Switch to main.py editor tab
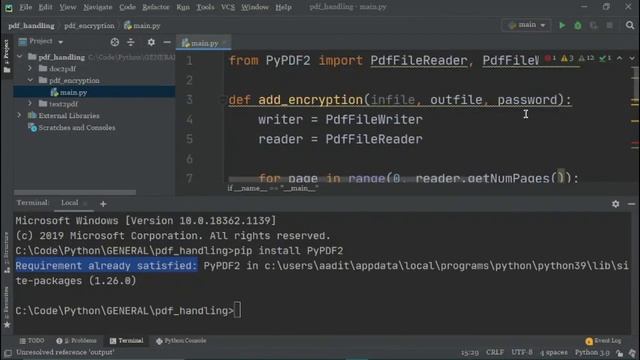Image resolution: width=640 pixels, height=360 pixels. [x=204, y=43]
